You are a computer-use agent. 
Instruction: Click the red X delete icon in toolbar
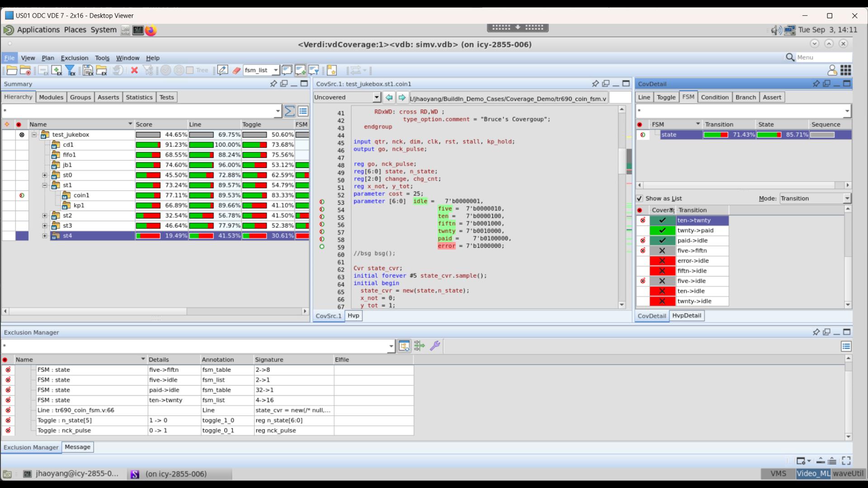(134, 70)
